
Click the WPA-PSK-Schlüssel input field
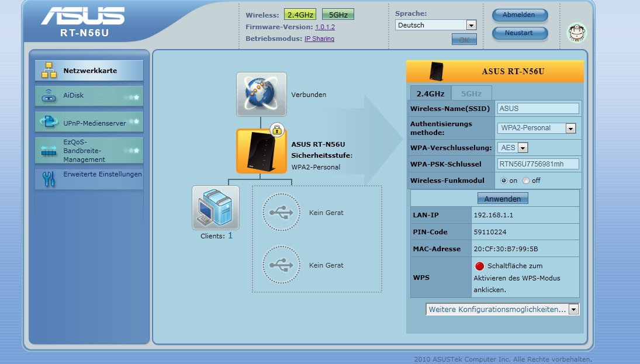pyautogui.click(x=538, y=164)
